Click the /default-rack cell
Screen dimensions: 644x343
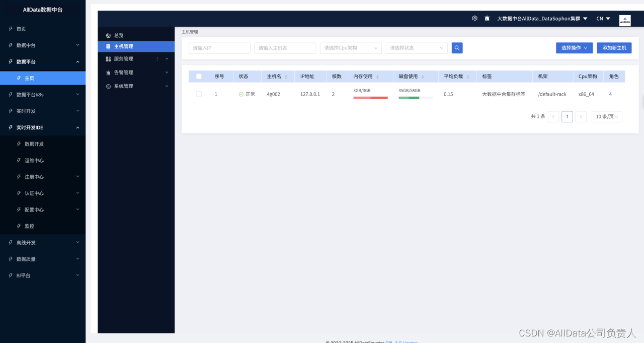[552, 94]
